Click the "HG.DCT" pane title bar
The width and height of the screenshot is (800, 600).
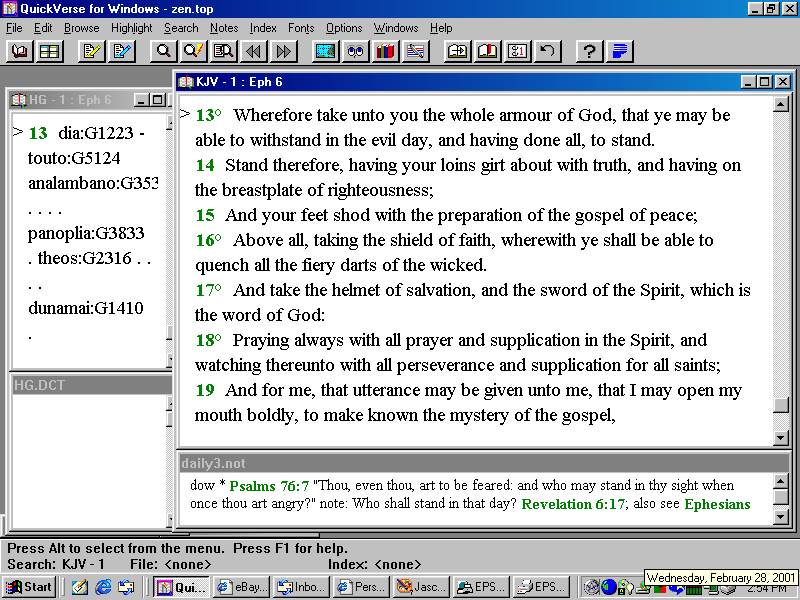click(91, 385)
